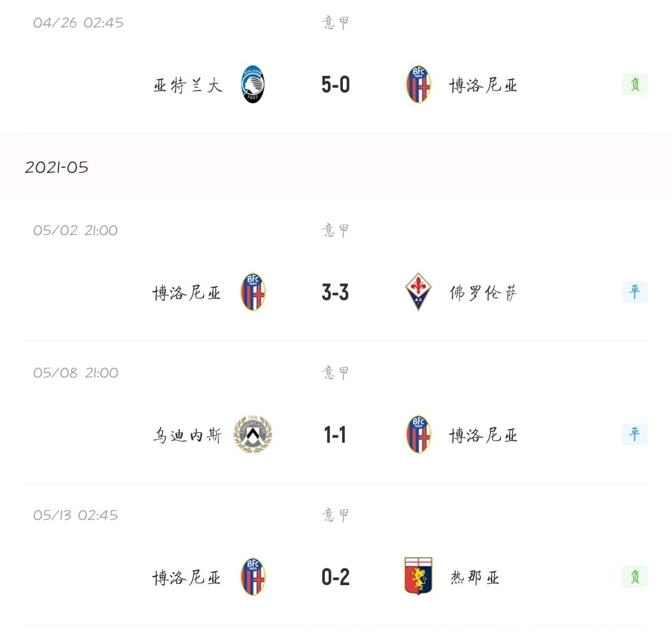Open the 5-0 match score details
The image size is (672, 638).
point(335,85)
